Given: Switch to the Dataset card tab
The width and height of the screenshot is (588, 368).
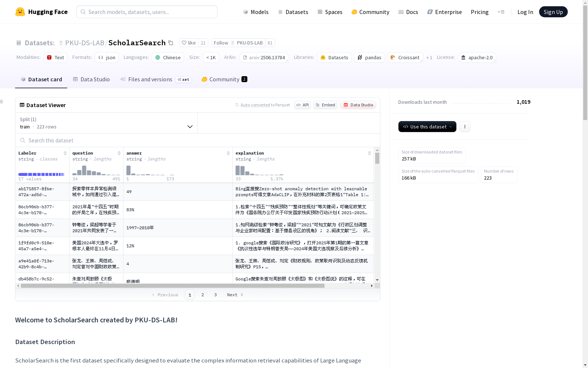Looking at the screenshot, I should tap(41, 79).
